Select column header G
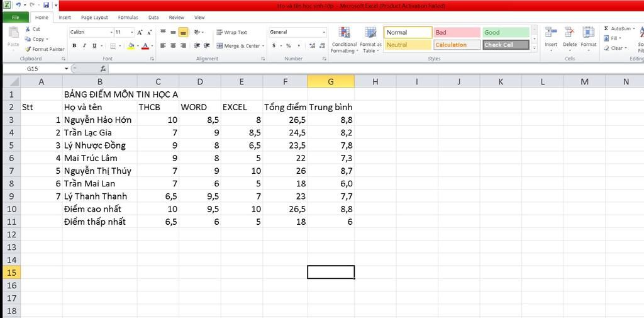644x318 pixels. pyautogui.click(x=331, y=81)
